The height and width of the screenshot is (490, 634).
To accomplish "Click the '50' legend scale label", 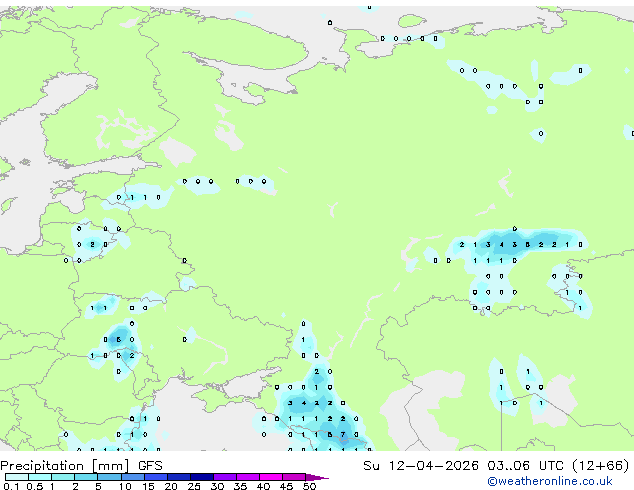I will tap(309, 486).
